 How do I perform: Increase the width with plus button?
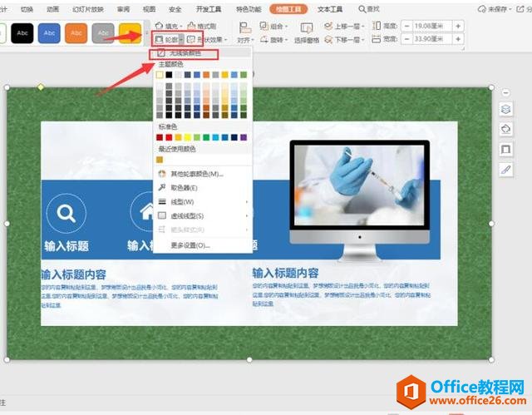point(458,39)
